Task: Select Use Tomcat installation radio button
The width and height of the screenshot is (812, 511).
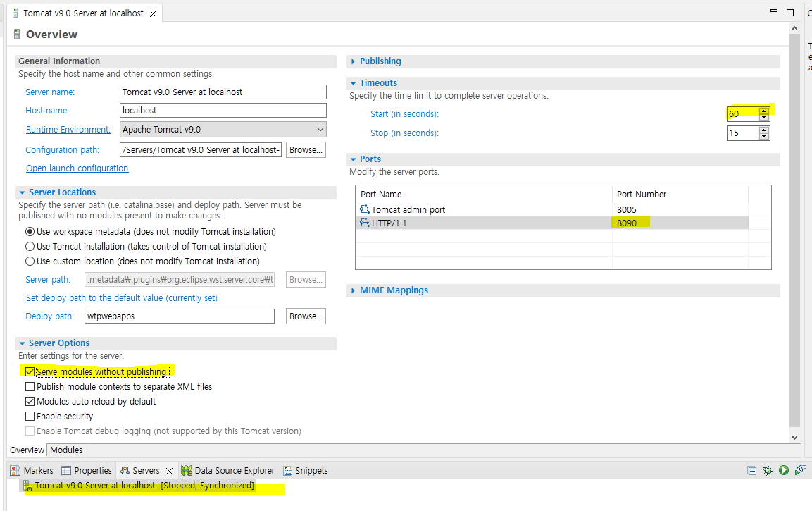Action: point(30,246)
